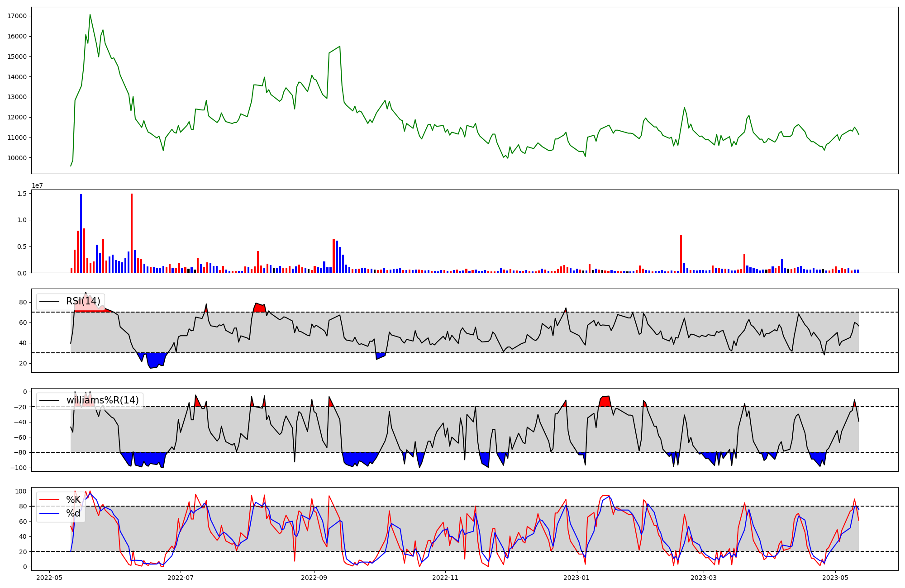Click the 17000 price axis tick label
This screenshot has height=588, width=905.
click(x=17, y=16)
